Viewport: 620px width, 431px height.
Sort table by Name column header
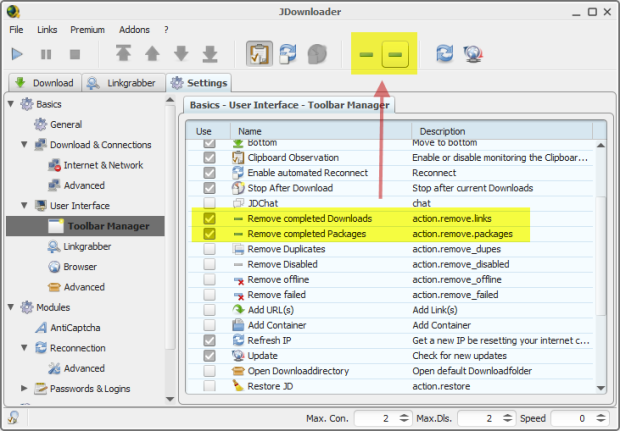321,131
